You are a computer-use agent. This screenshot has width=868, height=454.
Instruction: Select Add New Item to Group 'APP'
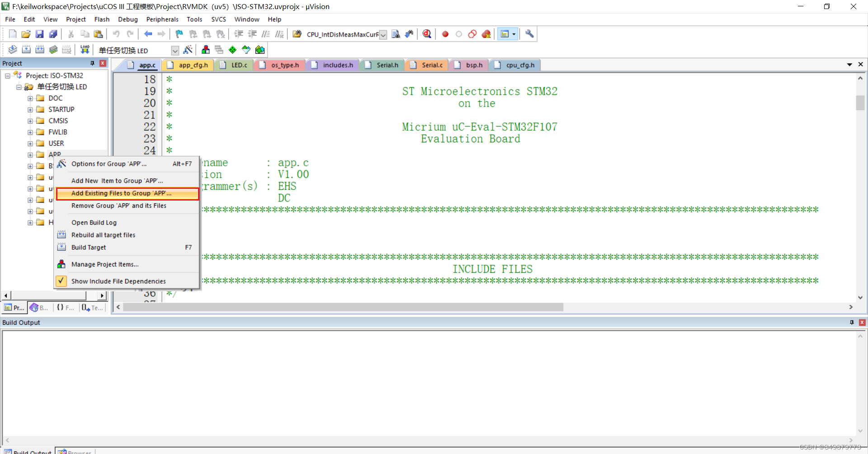click(127, 181)
